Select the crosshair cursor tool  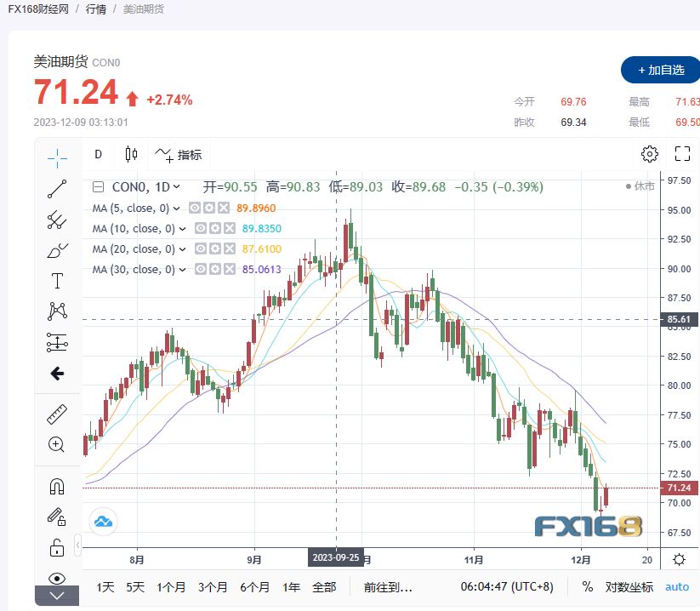[x=57, y=157]
